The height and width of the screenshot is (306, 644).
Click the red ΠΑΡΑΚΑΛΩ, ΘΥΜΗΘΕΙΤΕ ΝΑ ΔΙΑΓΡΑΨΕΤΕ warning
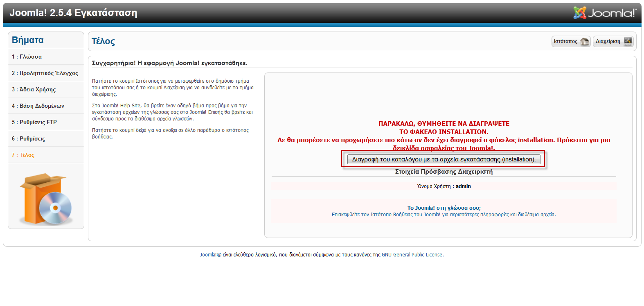coord(444,124)
